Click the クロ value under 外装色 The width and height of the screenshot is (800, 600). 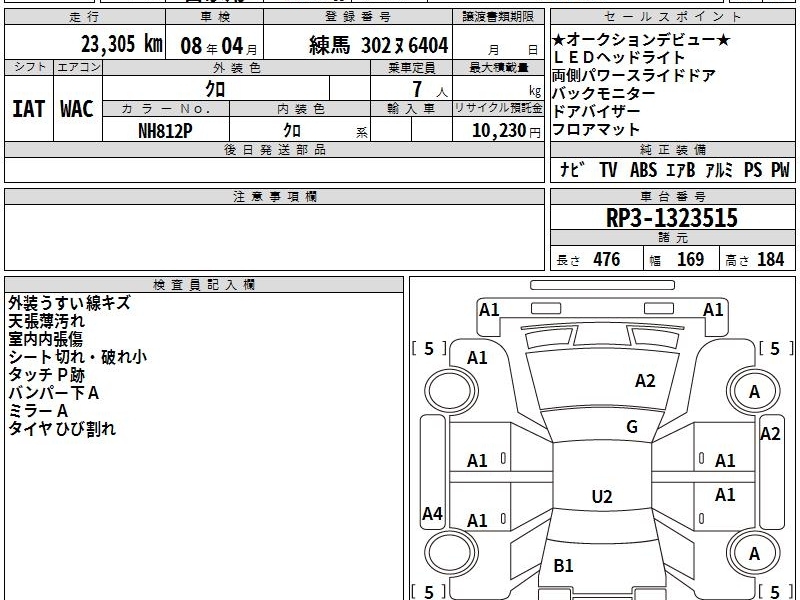215,89
